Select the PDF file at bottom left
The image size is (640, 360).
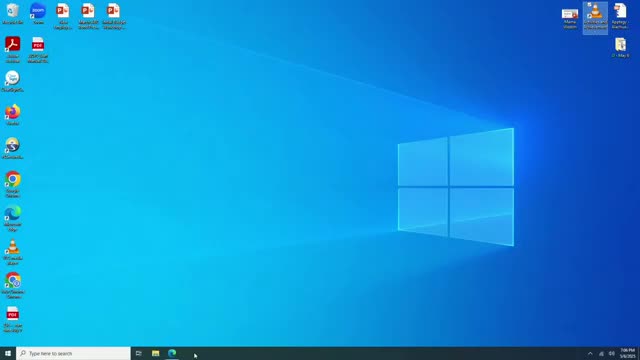(x=13, y=319)
